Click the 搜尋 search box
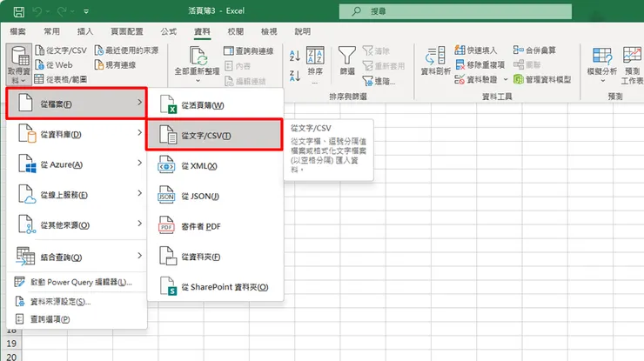This screenshot has width=644, height=361. (455, 11)
